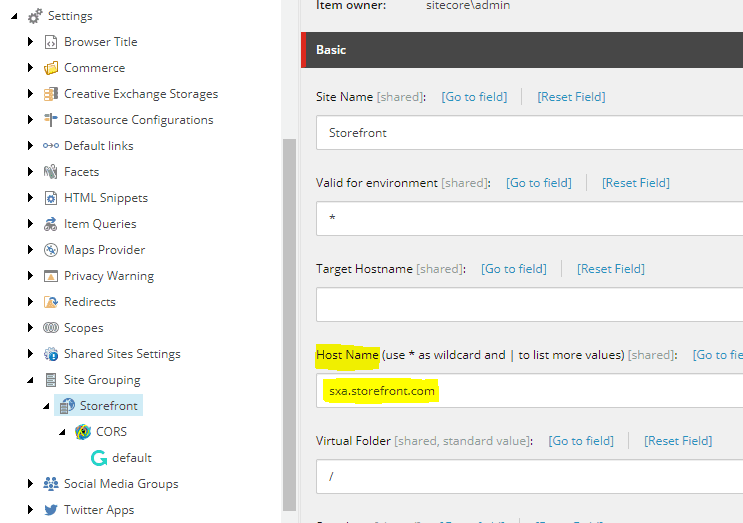743x523 pixels.
Task: Expand the Datasource Configurations node
Action: tap(30, 120)
